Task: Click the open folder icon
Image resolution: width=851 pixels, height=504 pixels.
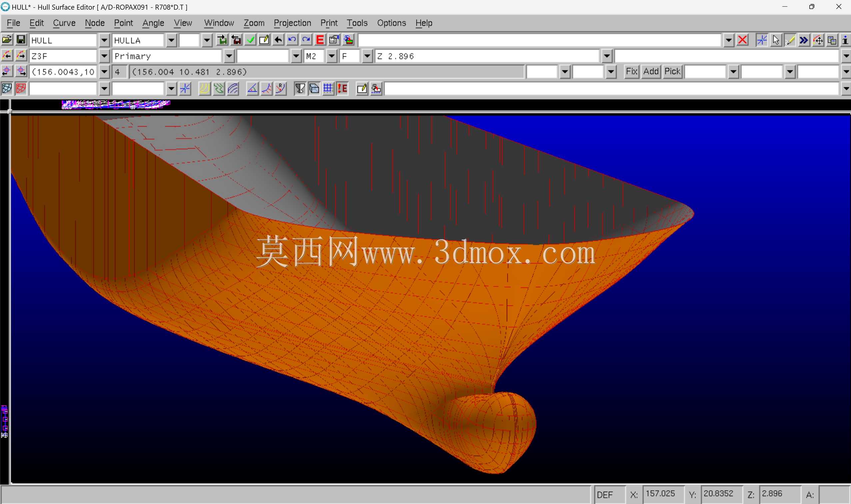Action: pos(7,40)
